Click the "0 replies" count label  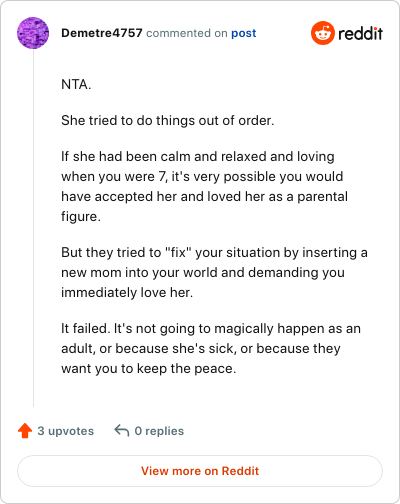point(159,431)
